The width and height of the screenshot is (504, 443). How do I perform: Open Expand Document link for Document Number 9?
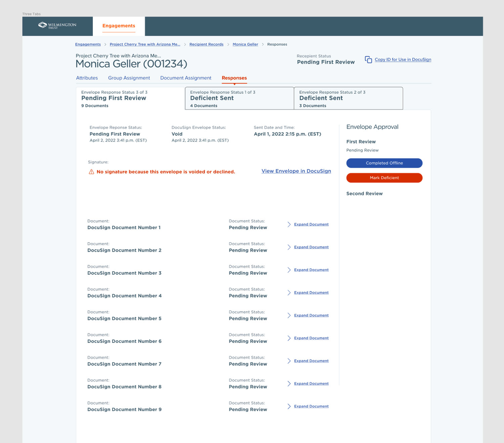[x=311, y=406]
